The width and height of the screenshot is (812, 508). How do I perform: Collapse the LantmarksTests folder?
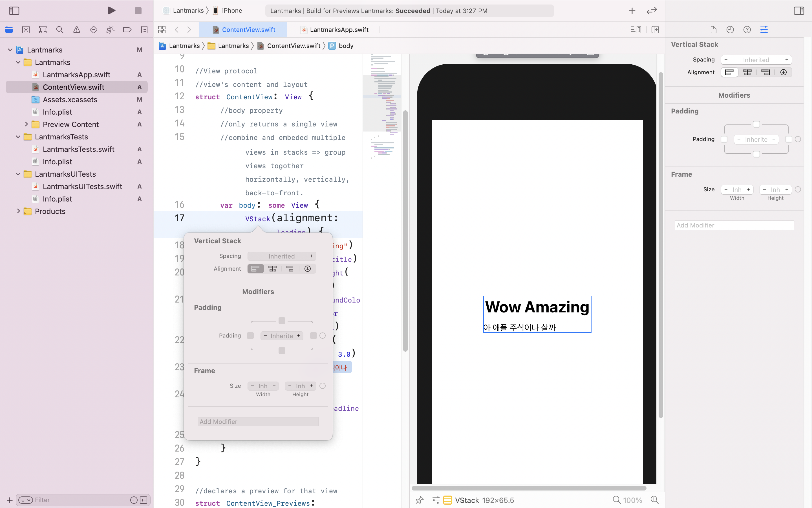click(18, 137)
